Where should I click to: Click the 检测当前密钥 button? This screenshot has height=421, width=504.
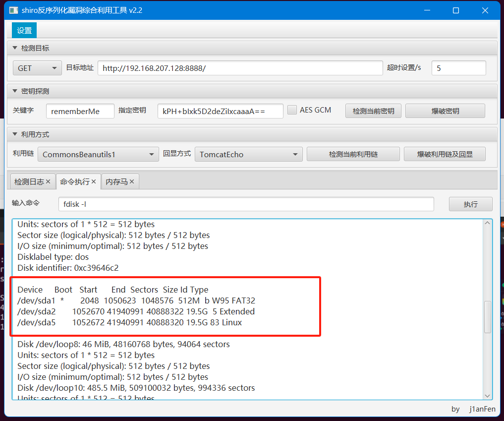(373, 111)
